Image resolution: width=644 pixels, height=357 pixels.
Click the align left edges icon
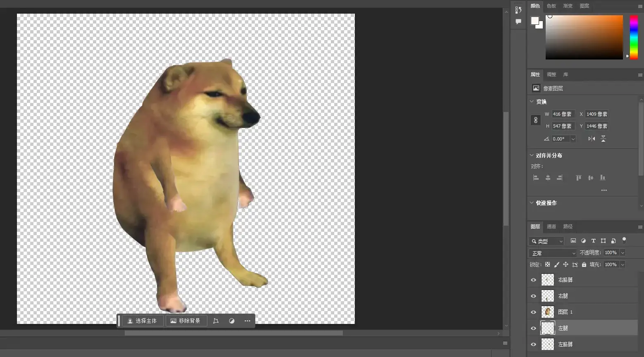pos(536,178)
